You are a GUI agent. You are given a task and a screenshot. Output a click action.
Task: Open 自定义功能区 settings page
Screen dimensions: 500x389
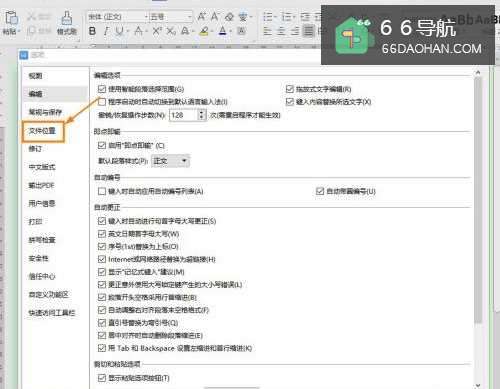point(49,295)
